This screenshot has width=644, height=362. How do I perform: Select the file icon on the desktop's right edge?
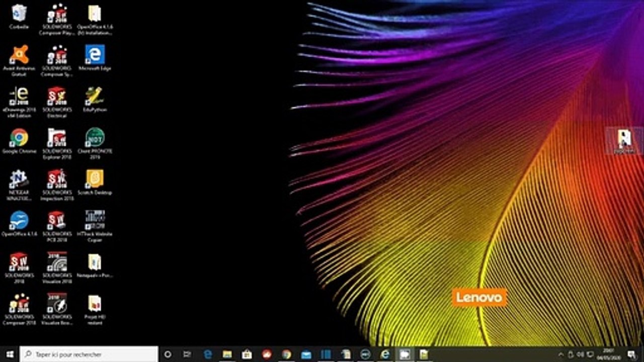624,141
